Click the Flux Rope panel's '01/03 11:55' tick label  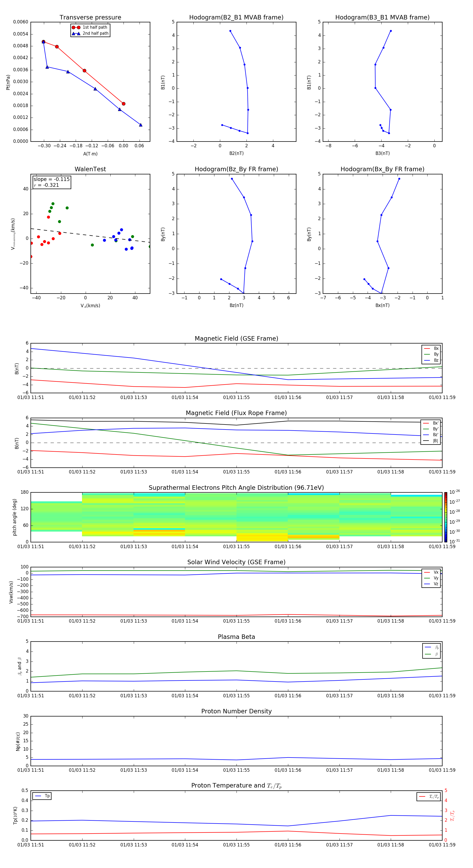pyautogui.click(x=236, y=472)
